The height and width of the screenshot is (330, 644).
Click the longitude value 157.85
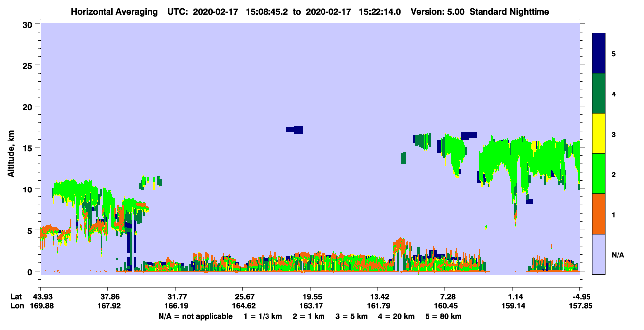(x=580, y=306)
